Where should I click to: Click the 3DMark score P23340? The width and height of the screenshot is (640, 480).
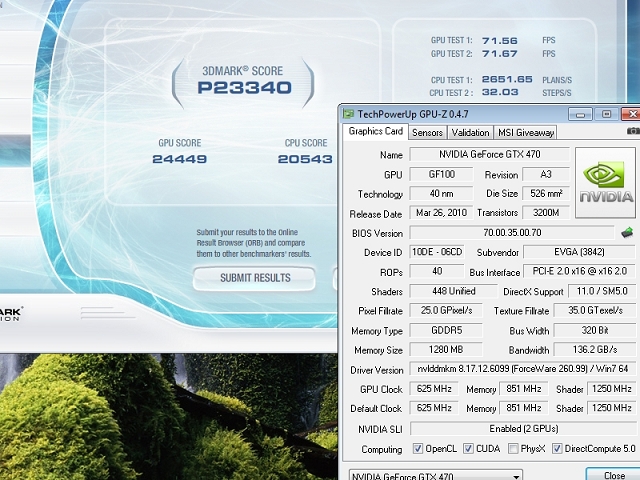[244, 88]
